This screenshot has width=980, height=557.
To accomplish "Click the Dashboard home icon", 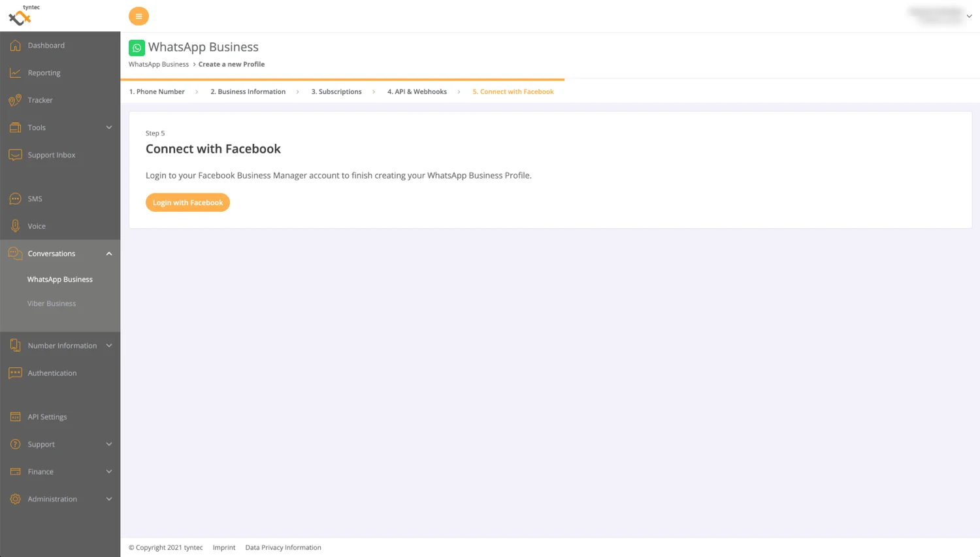I will (x=15, y=45).
